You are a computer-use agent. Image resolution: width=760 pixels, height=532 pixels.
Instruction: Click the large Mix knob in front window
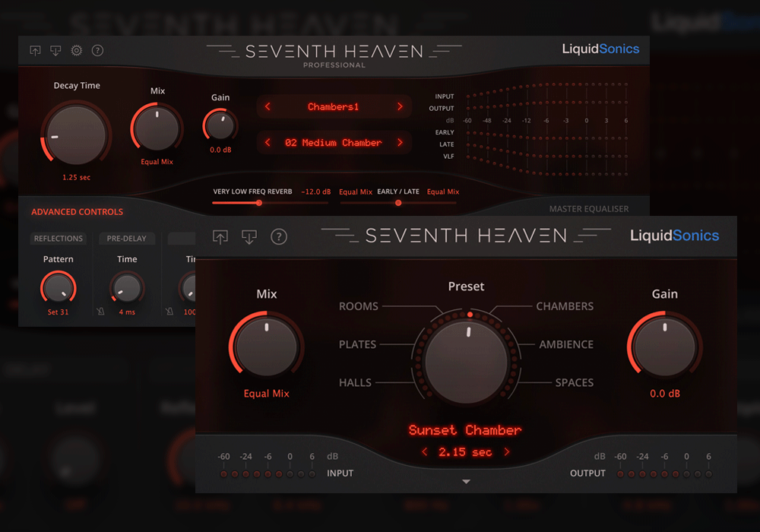tap(267, 347)
